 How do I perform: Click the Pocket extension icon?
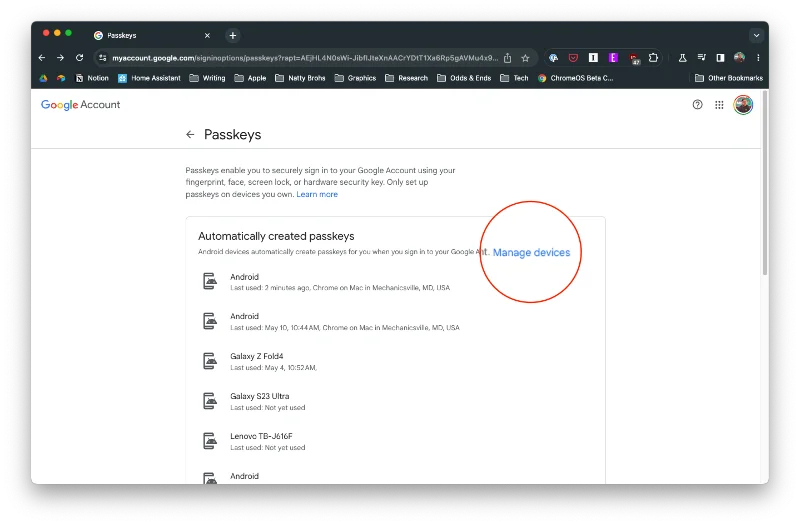click(573, 58)
